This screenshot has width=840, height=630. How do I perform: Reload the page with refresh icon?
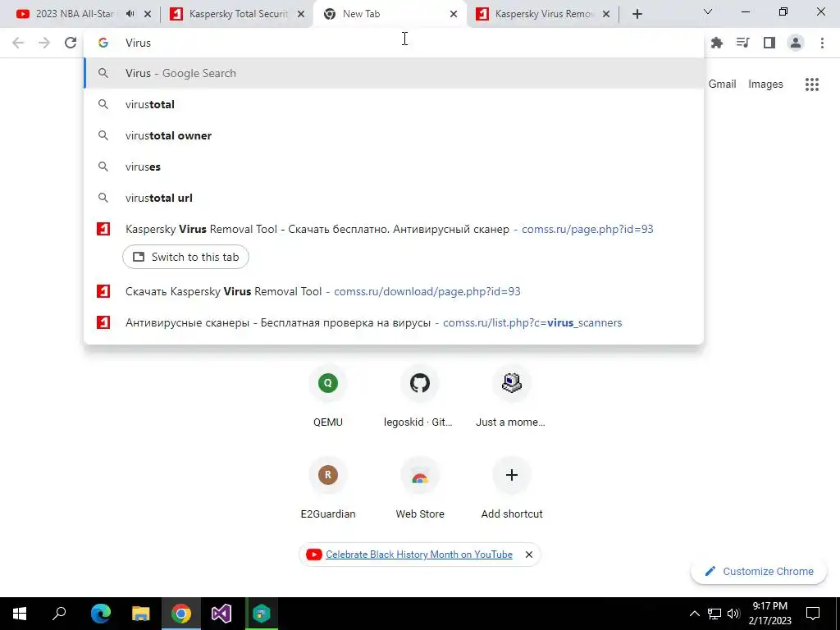[71, 43]
